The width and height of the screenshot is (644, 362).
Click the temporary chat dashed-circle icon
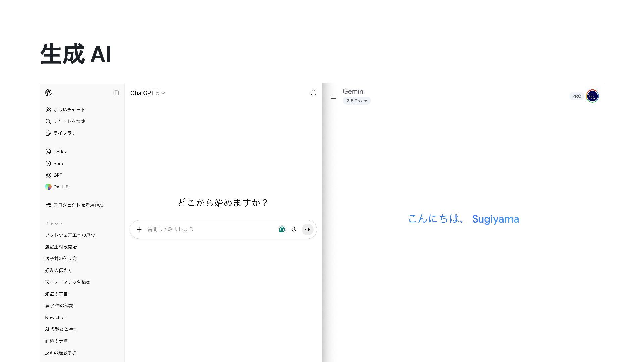(313, 93)
